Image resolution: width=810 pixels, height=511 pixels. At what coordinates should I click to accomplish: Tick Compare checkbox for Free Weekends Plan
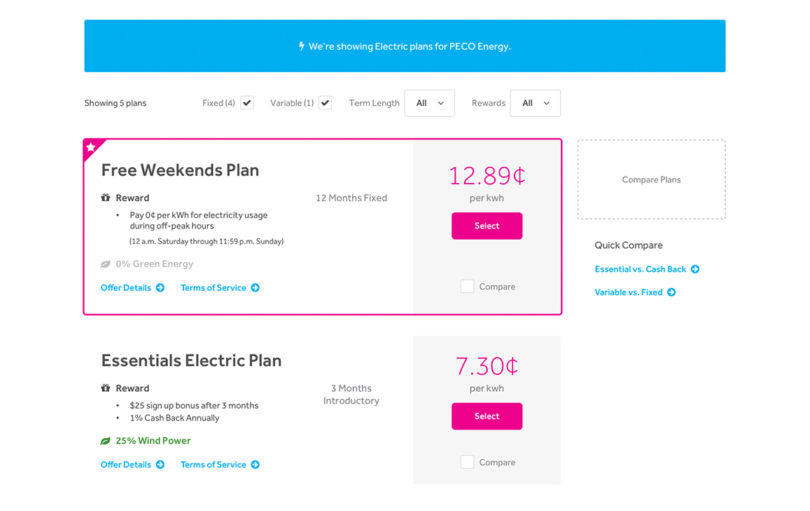click(x=467, y=286)
